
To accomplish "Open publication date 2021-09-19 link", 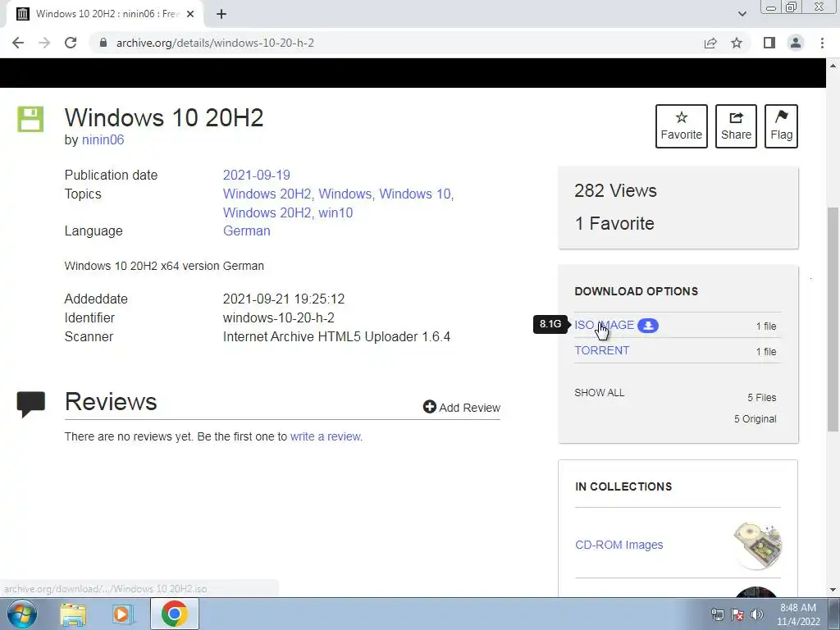I will pyautogui.click(x=257, y=176).
